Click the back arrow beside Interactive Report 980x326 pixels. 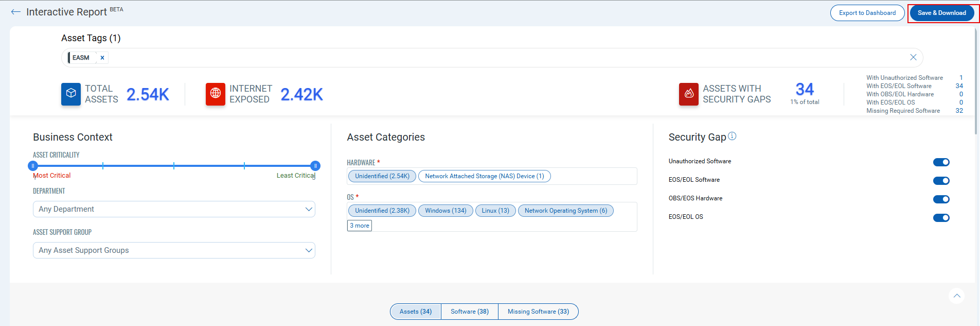coord(16,12)
